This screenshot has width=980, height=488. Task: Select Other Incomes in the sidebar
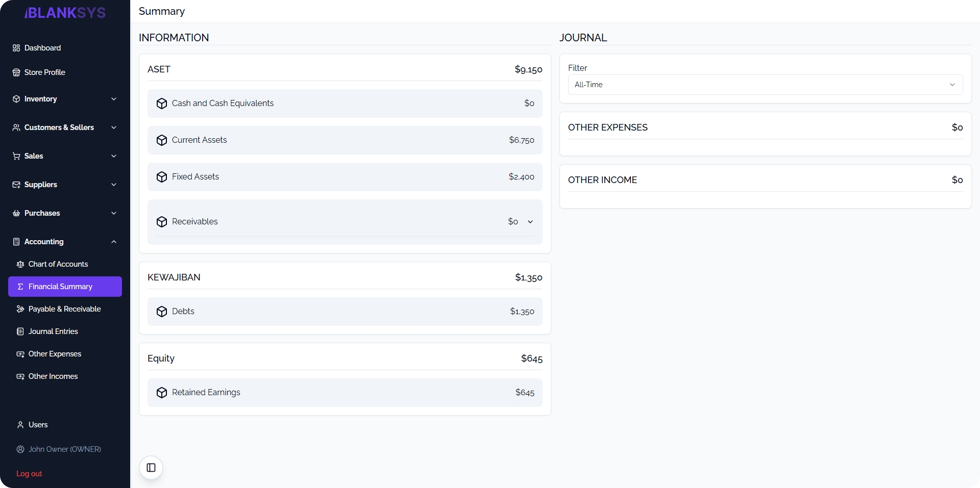[53, 376]
